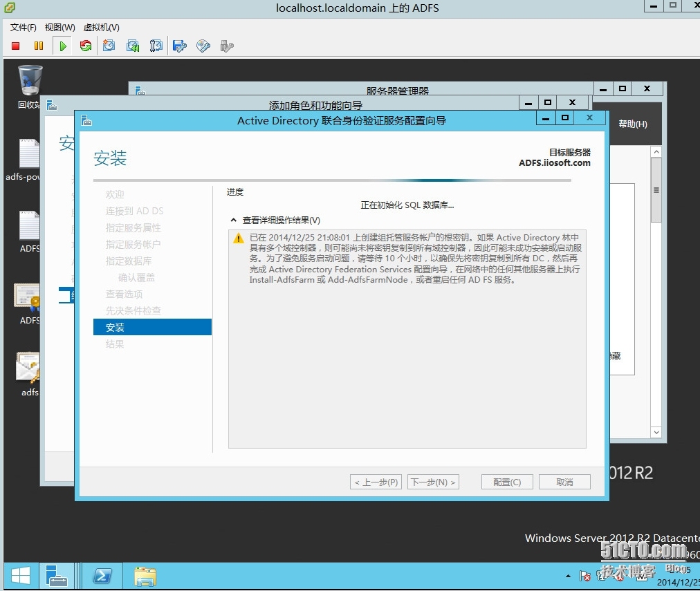
Task: Click the green play VM button
Action: tap(62, 46)
